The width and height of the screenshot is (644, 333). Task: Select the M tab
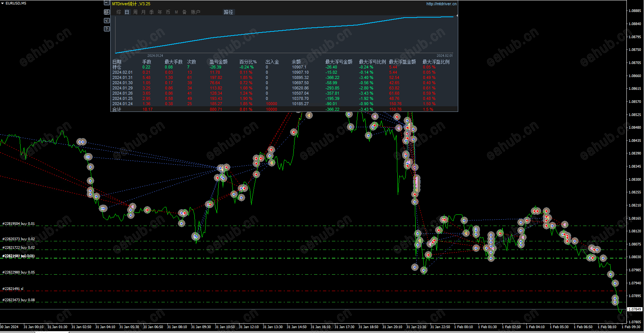click(x=176, y=12)
